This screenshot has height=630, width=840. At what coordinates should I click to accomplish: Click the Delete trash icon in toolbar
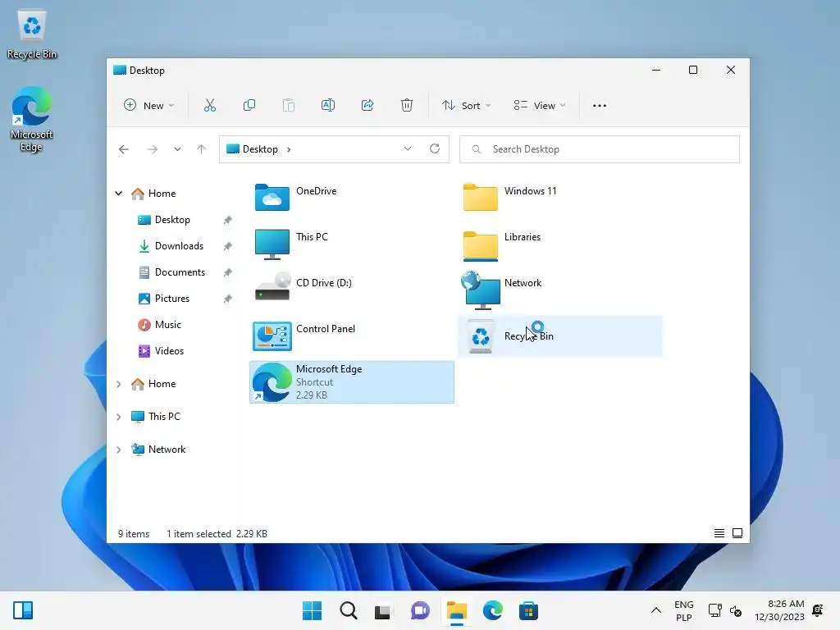[407, 106]
